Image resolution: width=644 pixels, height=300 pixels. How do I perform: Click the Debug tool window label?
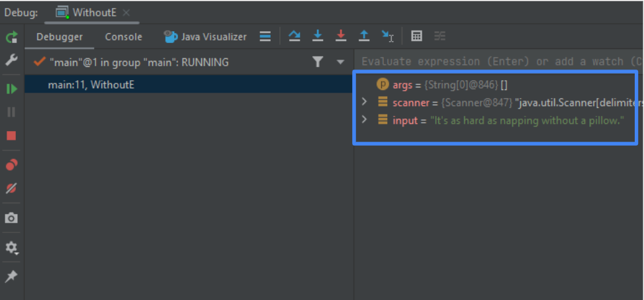[21, 13]
